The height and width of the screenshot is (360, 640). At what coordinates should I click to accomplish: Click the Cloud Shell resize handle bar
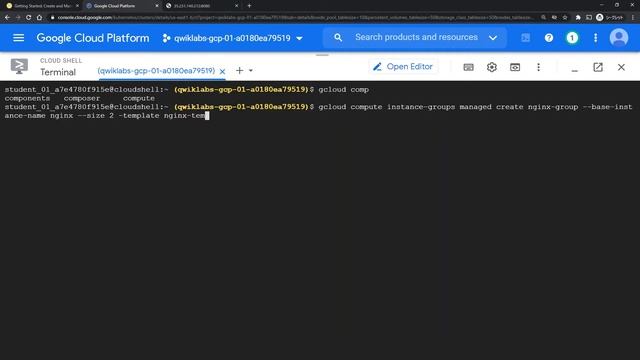pos(322,55)
